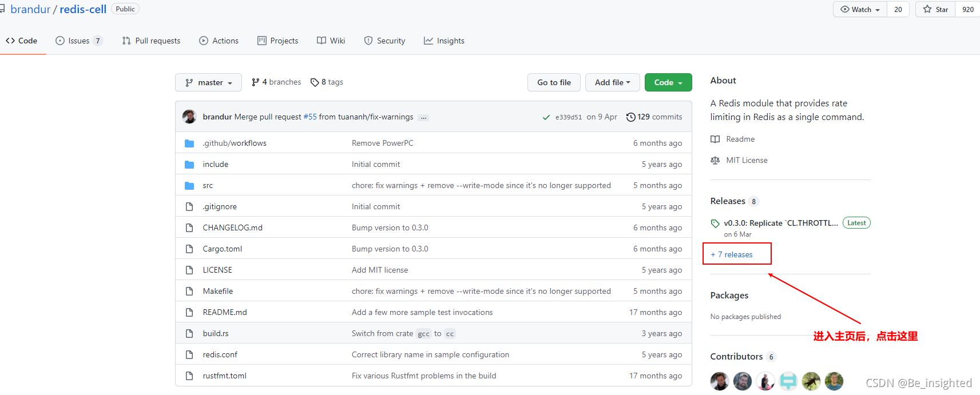Click the stargazers count 920
This screenshot has width=980, height=395.
click(x=967, y=9)
